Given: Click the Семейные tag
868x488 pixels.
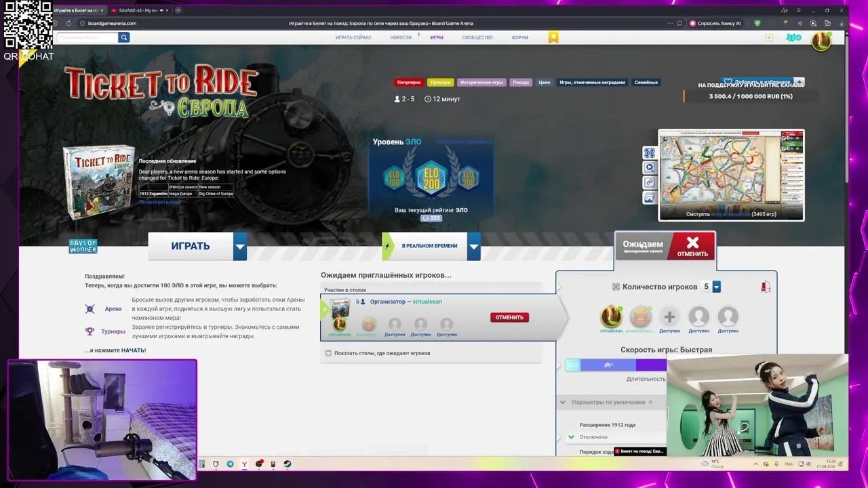Looking at the screenshot, I should (x=646, y=82).
